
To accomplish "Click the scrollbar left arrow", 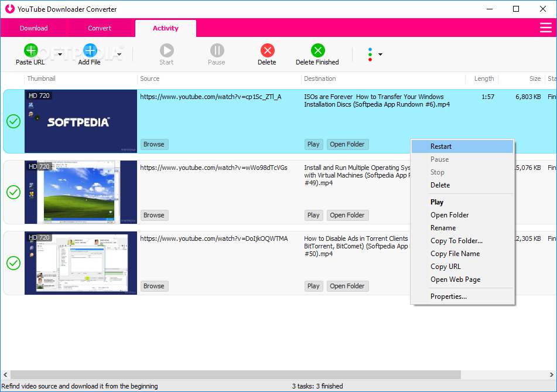I will click(5, 374).
